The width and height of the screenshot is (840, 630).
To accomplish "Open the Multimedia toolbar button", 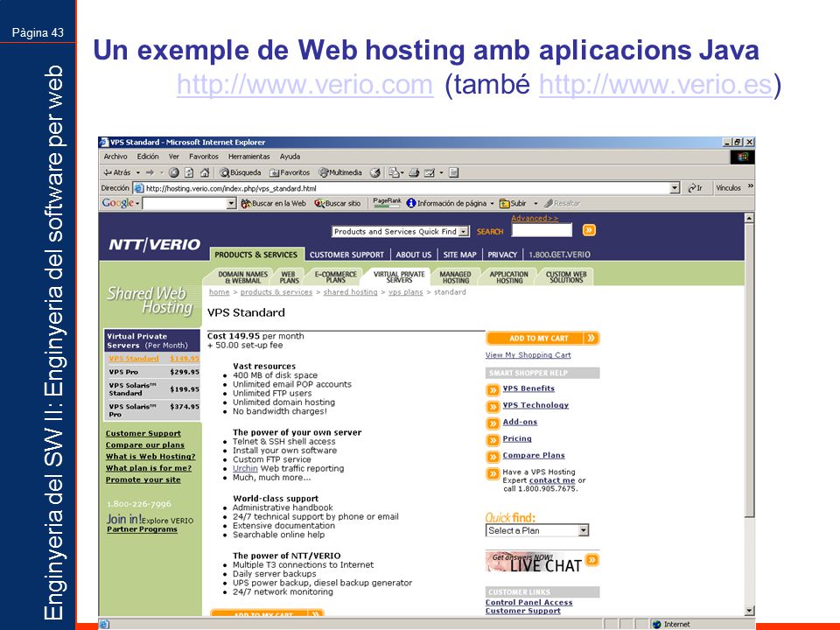I will [x=340, y=172].
